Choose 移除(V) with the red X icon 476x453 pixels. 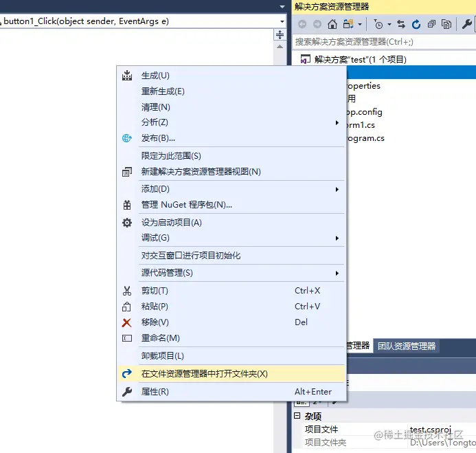coord(231,322)
